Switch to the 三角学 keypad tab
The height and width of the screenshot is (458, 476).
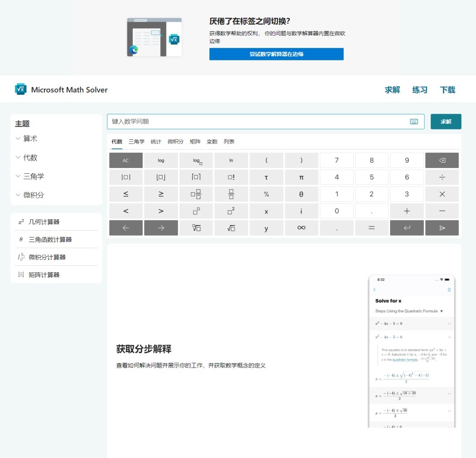point(136,142)
